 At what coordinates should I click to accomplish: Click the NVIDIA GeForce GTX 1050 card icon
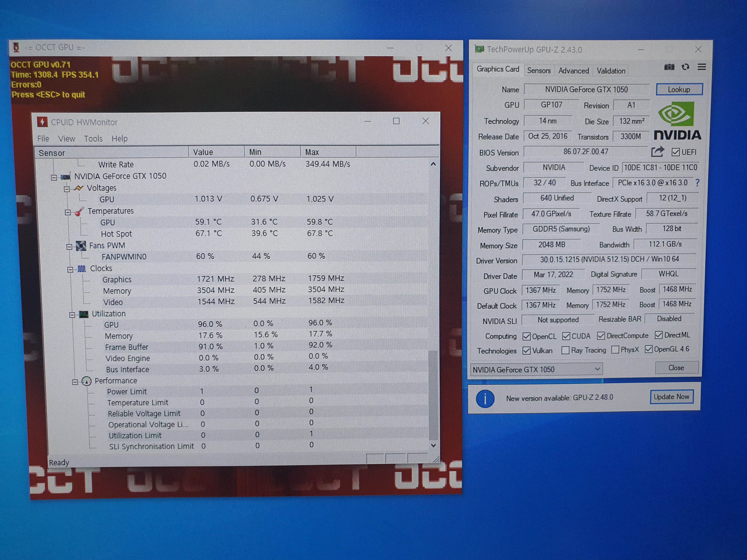(x=66, y=176)
